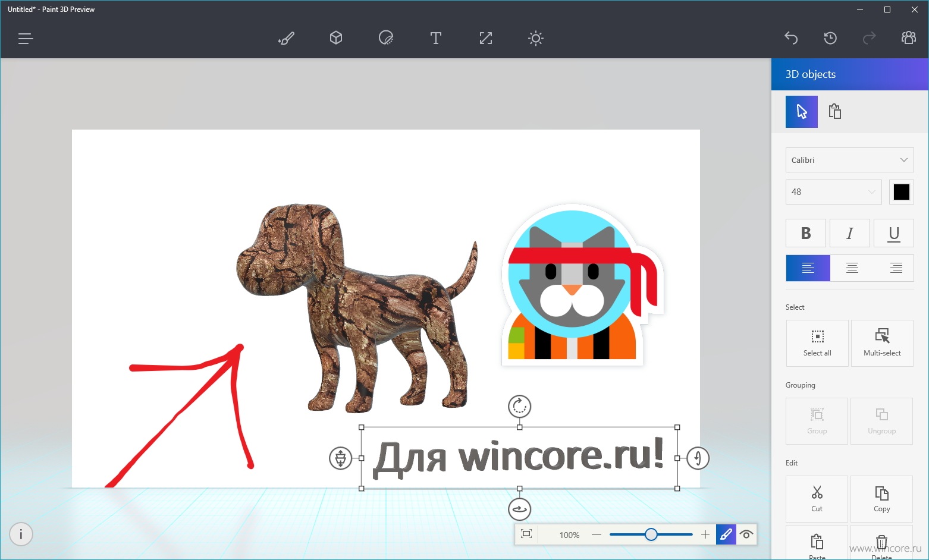
Task: Click the Select all button
Action: (x=817, y=343)
